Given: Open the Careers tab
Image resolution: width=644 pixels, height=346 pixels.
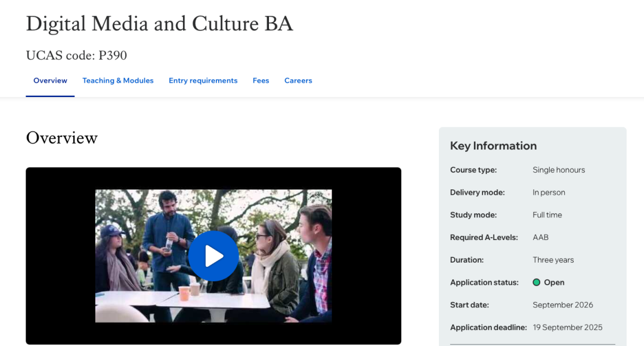Looking at the screenshot, I should [298, 80].
